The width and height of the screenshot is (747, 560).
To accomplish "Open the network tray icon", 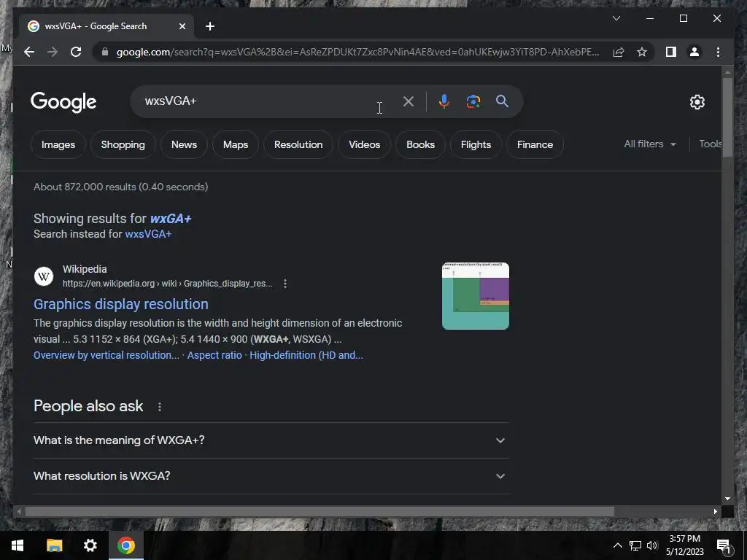I will pos(635,545).
